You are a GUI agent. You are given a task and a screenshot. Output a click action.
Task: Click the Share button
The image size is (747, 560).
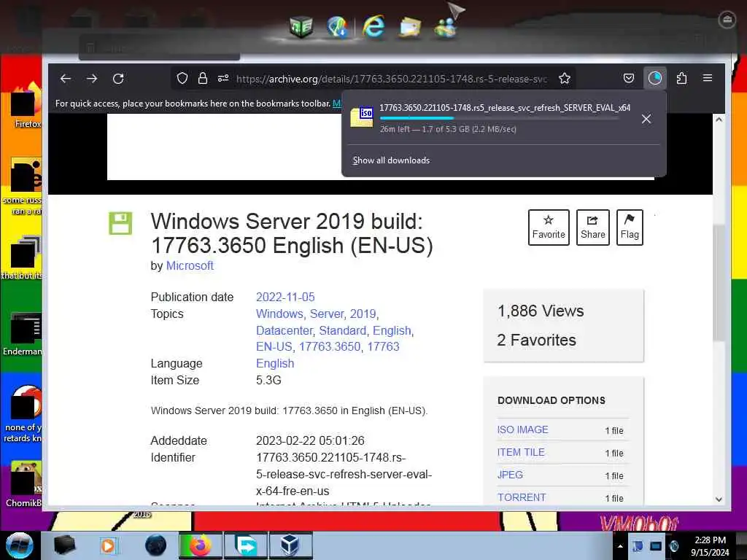pyautogui.click(x=592, y=227)
